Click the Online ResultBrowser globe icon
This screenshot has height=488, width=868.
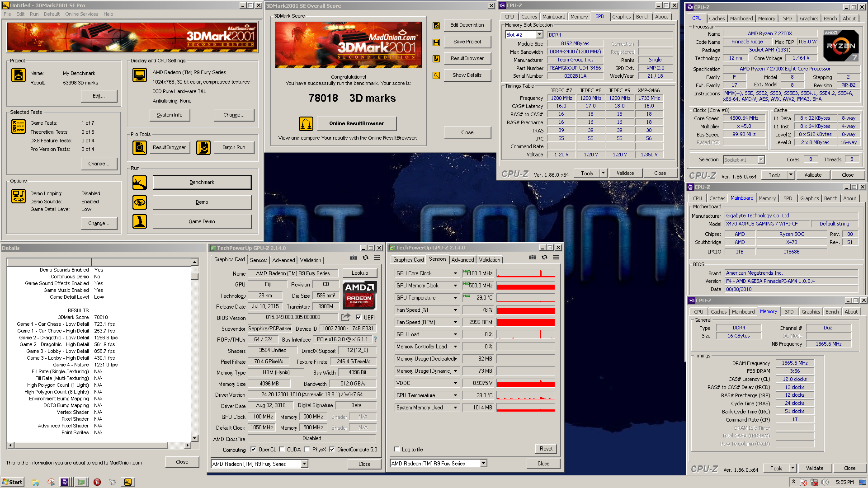306,123
